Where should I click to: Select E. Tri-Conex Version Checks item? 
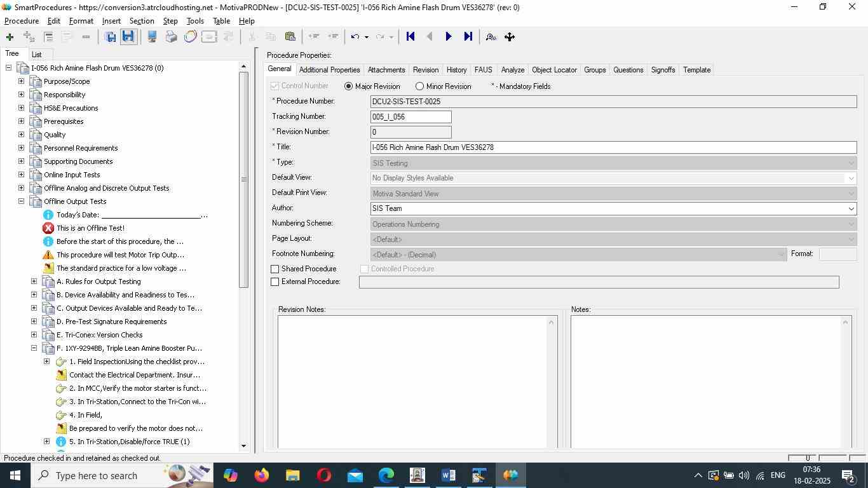pos(99,335)
